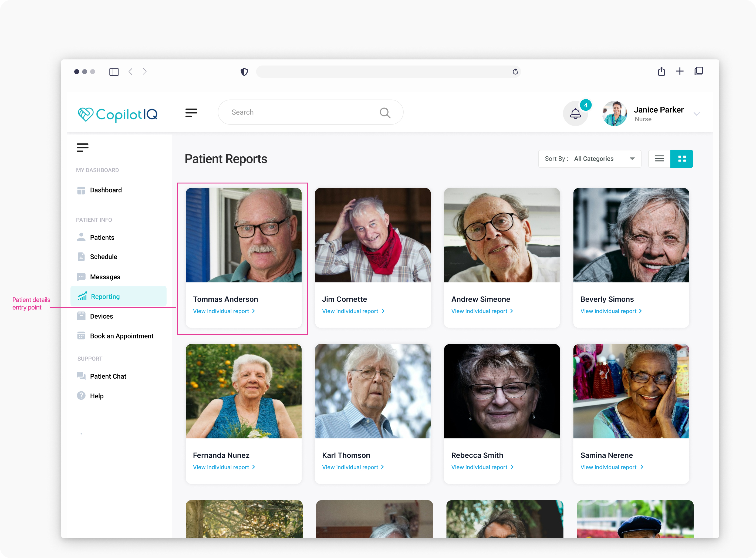The width and height of the screenshot is (756, 558).
Task: Go back with browser back arrow
Action: (130, 72)
